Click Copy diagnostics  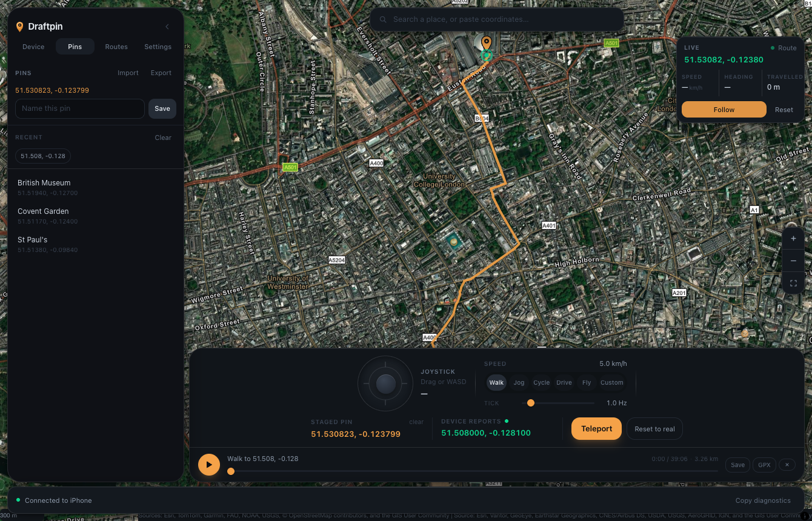(x=763, y=500)
